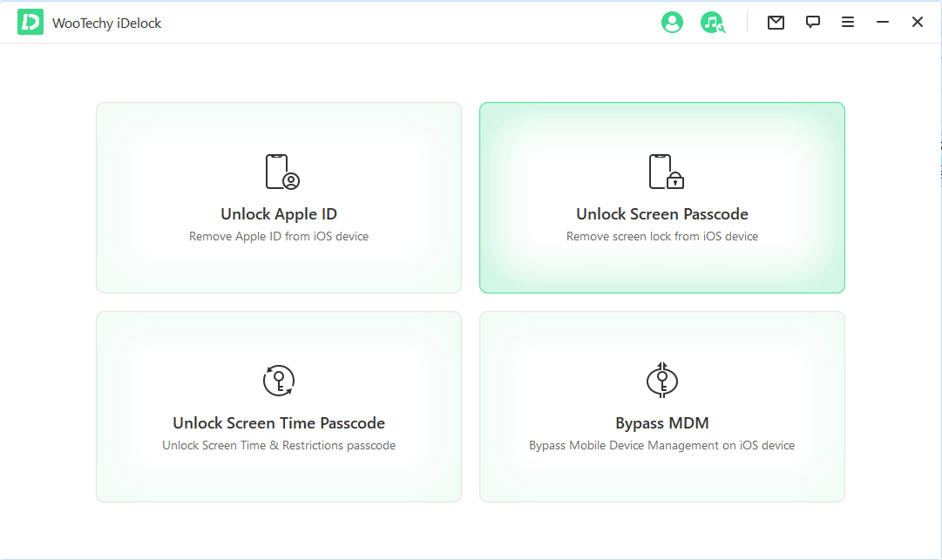Image resolution: width=942 pixels, height=560 pixels.
Task: Select the Unlock Screen Passcode card
Action: (x=661, y=198)
